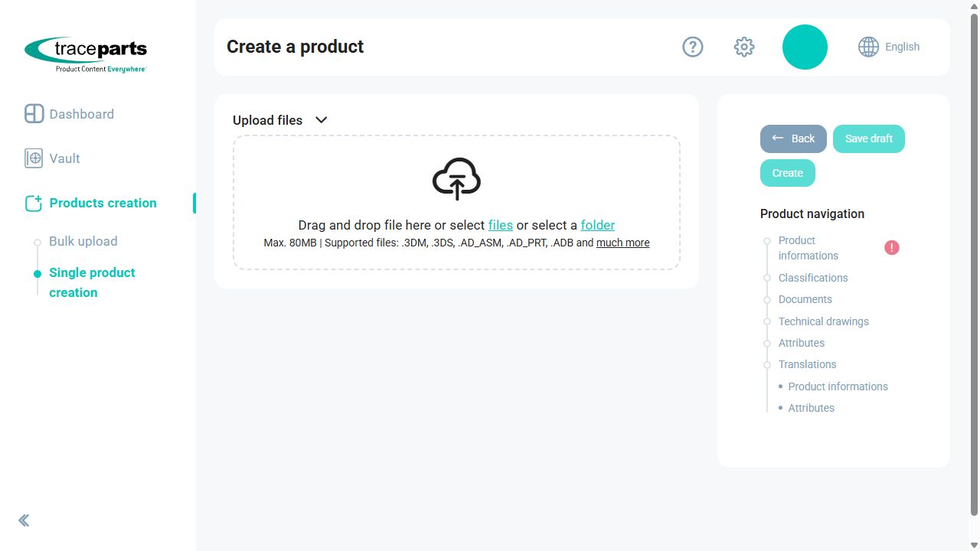The width and height of the screenshot is (980, 551).
Task: Click the Vault sidebar icon
Action: click(34, 158)
